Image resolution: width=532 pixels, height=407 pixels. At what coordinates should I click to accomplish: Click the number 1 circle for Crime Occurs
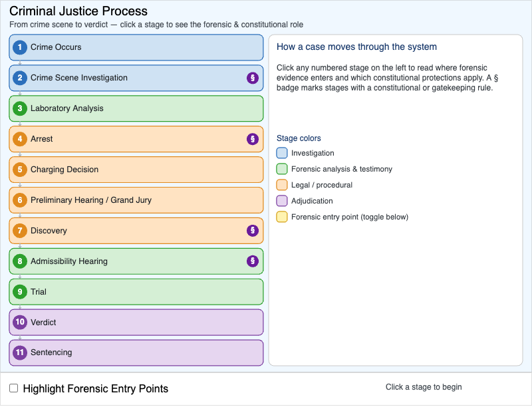pyautogui.click(x=20, y=47)
